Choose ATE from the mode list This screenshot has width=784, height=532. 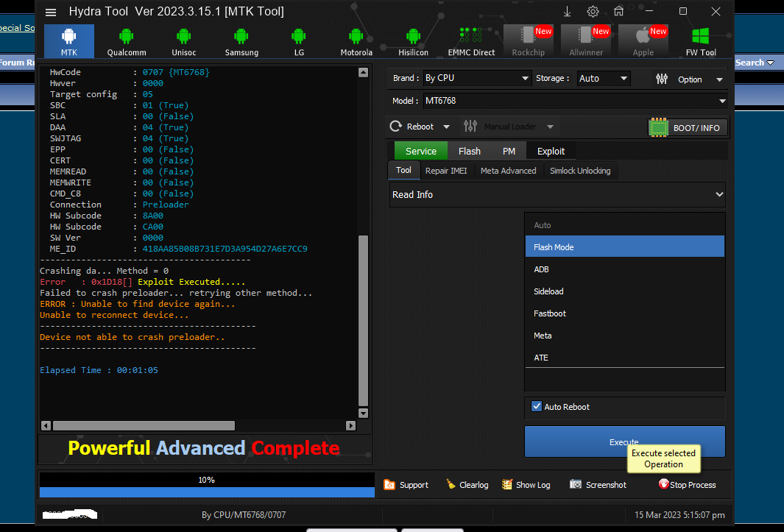coord(624,357)
